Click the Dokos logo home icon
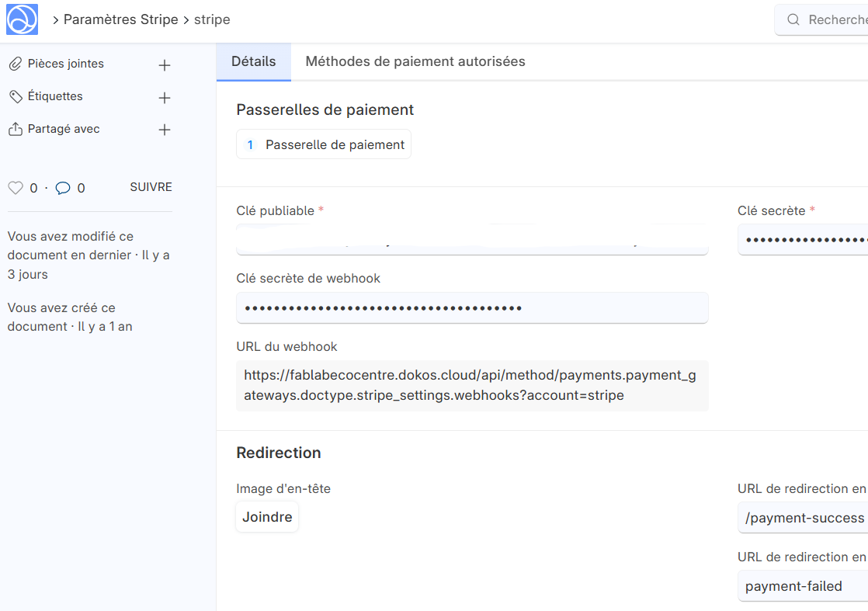The width and height of the screenshot is (868, 611). 22,19
